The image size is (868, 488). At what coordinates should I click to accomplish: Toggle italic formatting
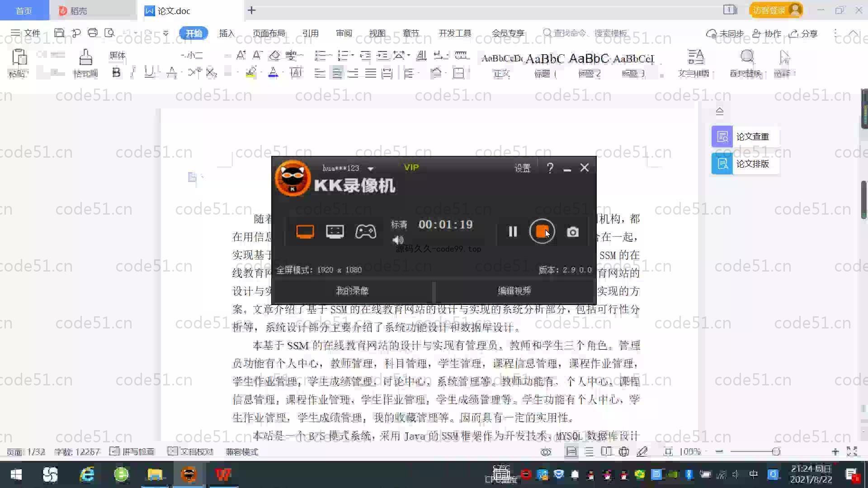pyautogui.click(x=133, y=73)
